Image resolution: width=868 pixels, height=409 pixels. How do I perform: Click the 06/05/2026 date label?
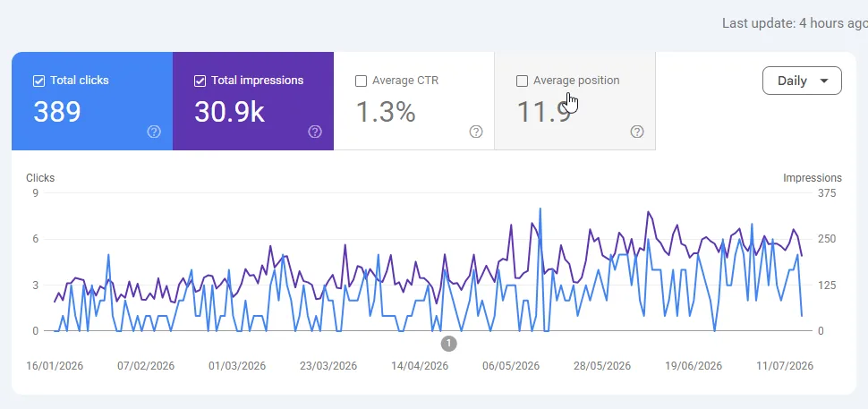click(x=511, y=366)
